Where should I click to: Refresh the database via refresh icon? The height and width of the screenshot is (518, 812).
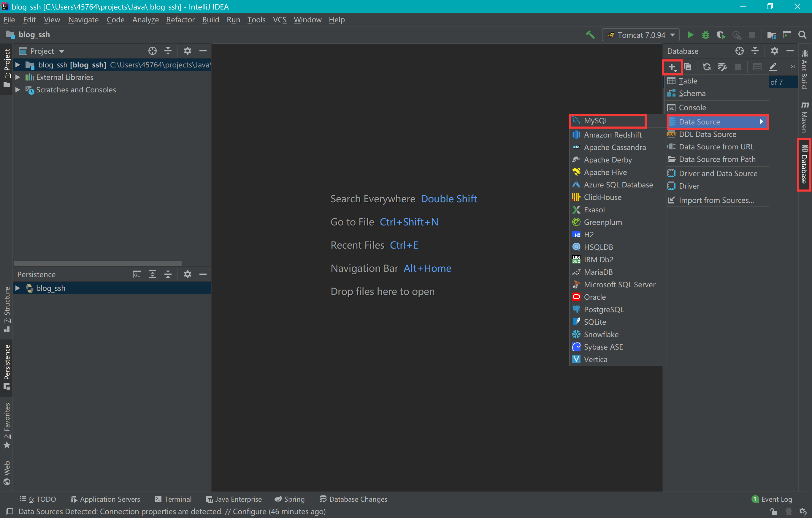[x=707, y=67]
